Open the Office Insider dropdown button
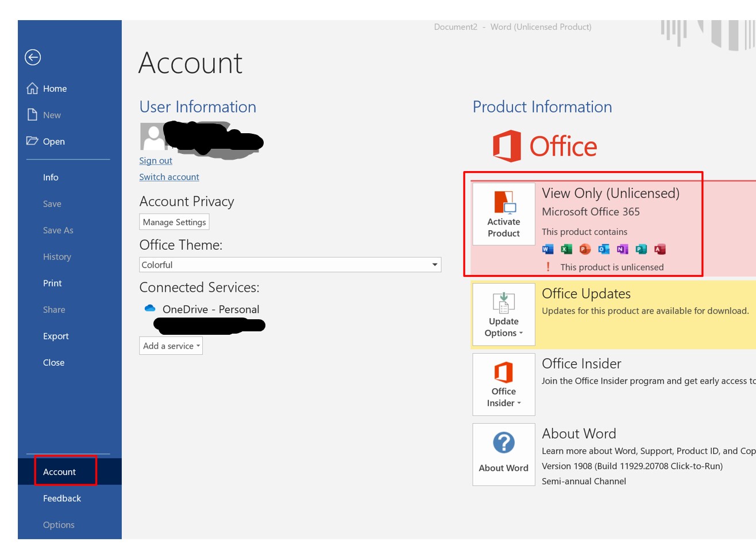 click(504, 385)
